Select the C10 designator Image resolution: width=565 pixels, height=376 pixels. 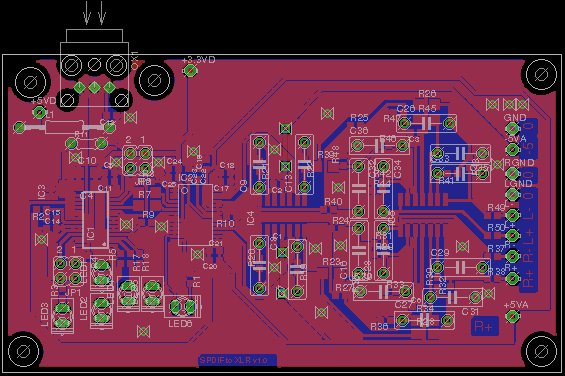pos(87,161)
